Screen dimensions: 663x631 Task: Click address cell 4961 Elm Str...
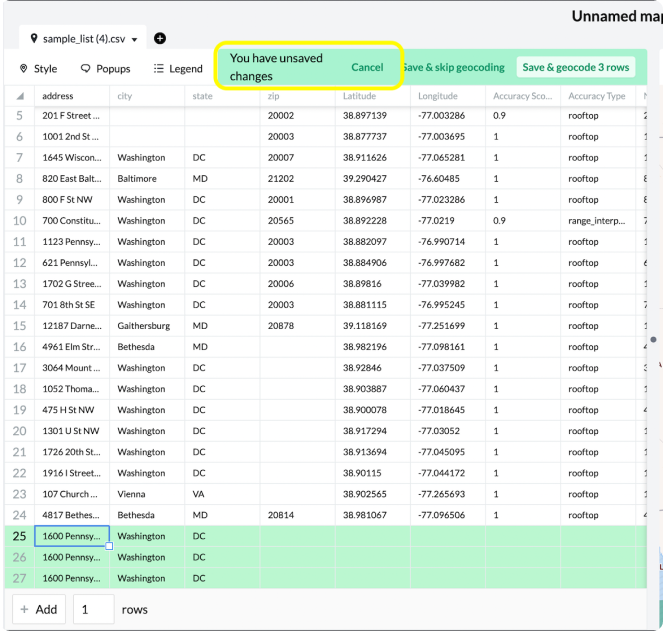pos(72,347)
